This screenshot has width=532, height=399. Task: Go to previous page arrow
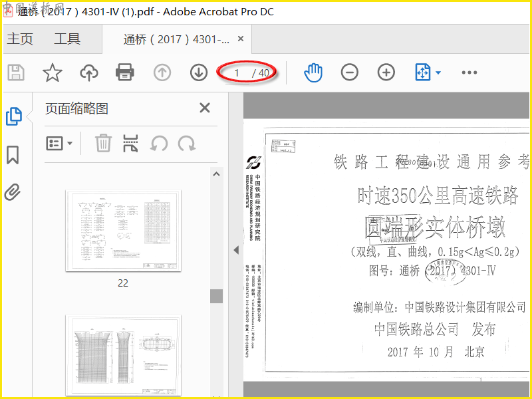point(162,72)
